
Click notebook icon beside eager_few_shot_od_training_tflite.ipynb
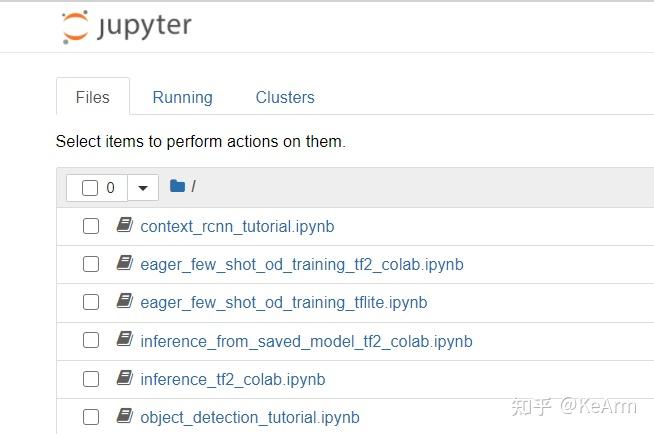pos(124,301)
